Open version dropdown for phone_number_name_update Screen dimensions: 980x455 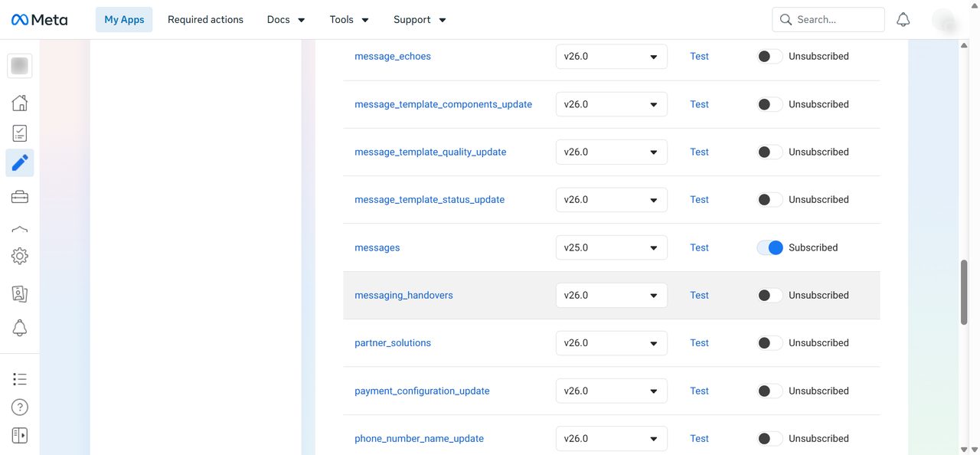click(x=612, y=439)
